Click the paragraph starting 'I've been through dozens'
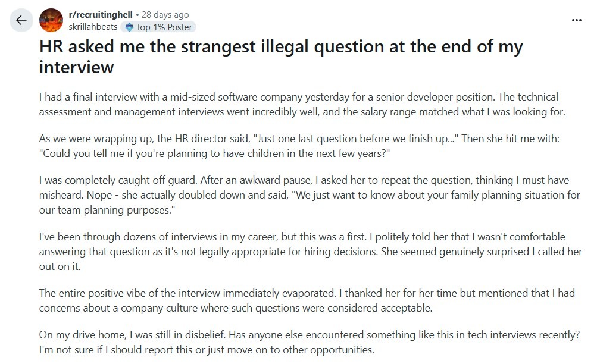The image size is (597, 364). point(311,252)
